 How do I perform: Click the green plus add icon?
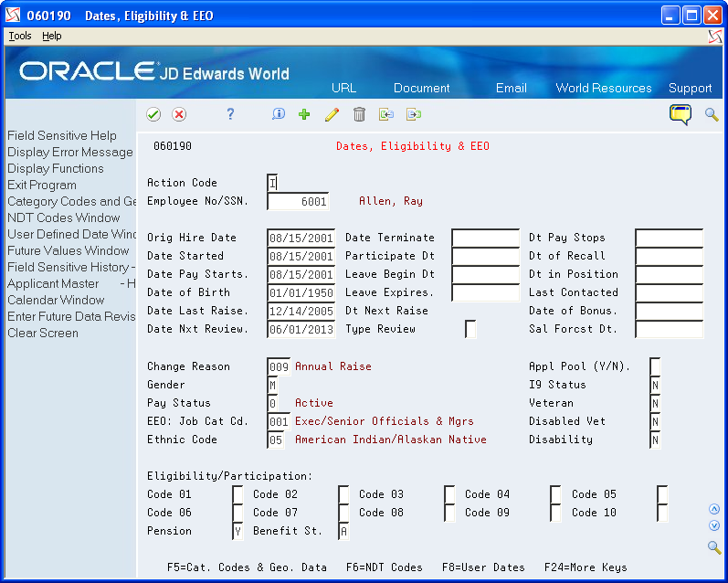[304, 114]
